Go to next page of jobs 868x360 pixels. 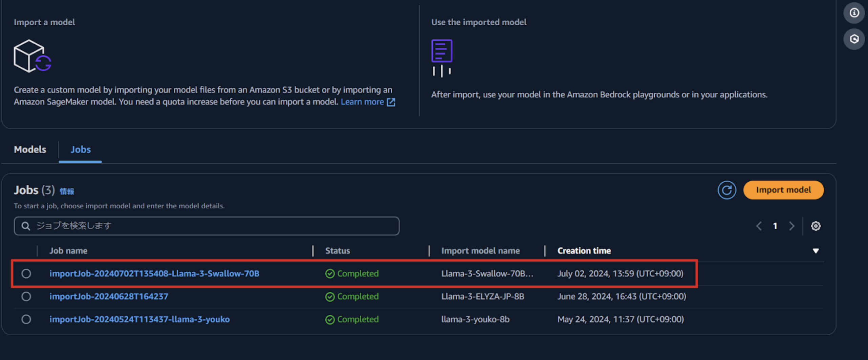click(x=791, y=226)
